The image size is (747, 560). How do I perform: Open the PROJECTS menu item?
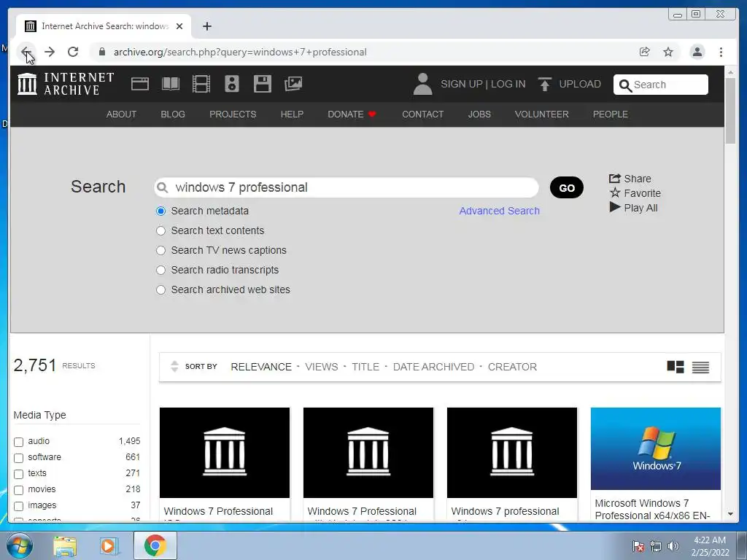[233, 114]
